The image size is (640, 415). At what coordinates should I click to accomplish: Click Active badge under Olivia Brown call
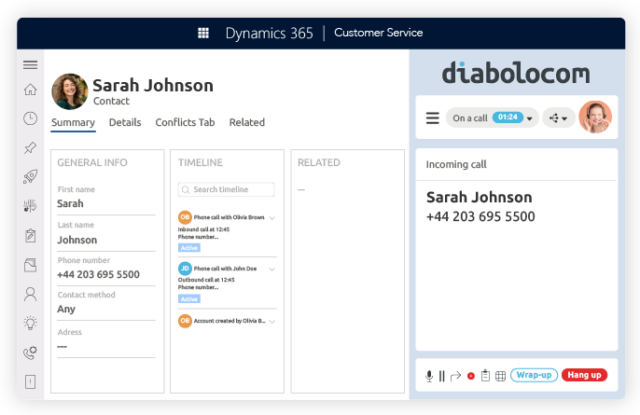[189, 248]
